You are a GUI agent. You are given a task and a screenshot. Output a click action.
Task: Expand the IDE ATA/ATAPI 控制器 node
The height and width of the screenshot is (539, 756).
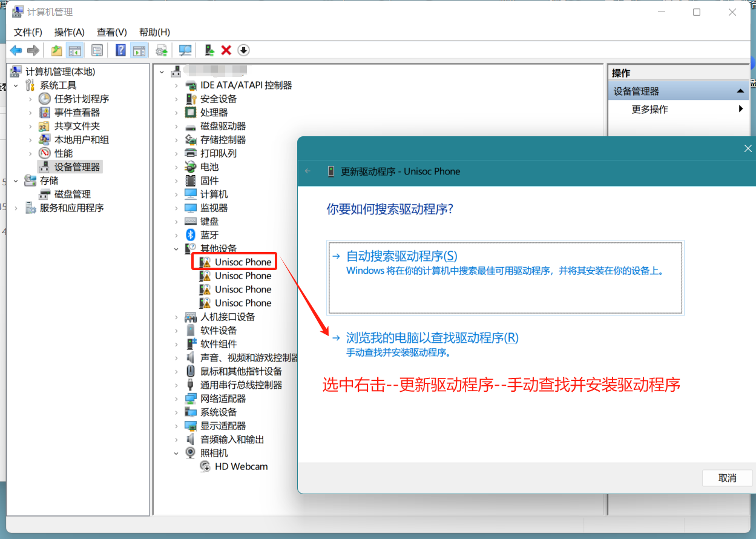[x=177, y=85]
